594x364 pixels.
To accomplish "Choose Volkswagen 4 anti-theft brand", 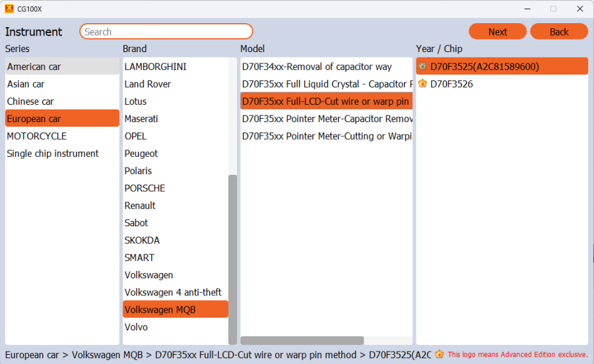I will coord(173,292).
